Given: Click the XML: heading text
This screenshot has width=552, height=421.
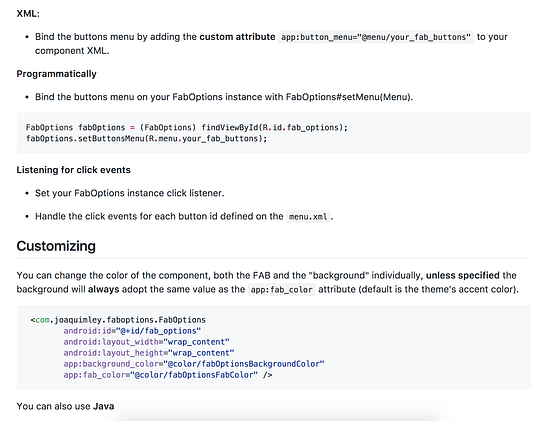Looking at the screenshot, I should (x=28, y=14).
